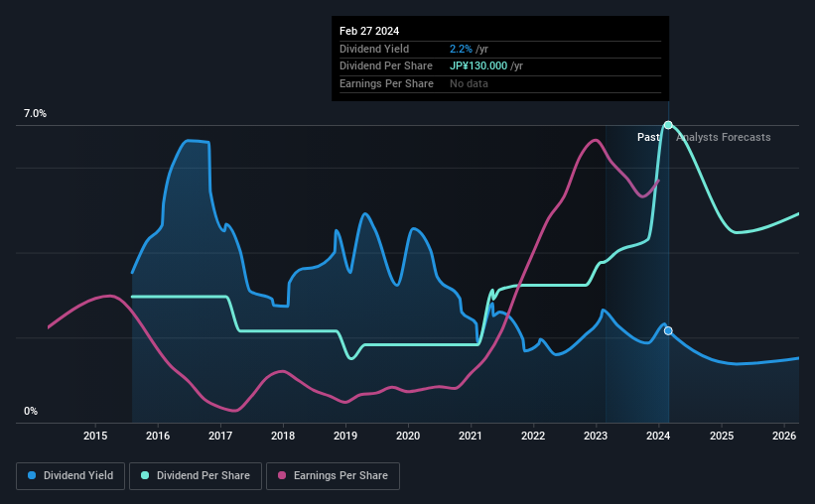Screen dimensions: 815x504
Task: Click the 2021 x-axis label
Action: [471, 436]
